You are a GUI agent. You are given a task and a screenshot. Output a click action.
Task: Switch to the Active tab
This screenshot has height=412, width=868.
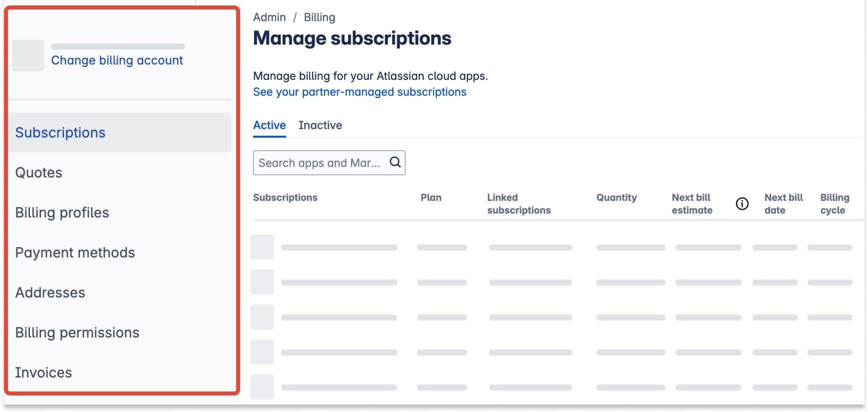coord(269,125)
